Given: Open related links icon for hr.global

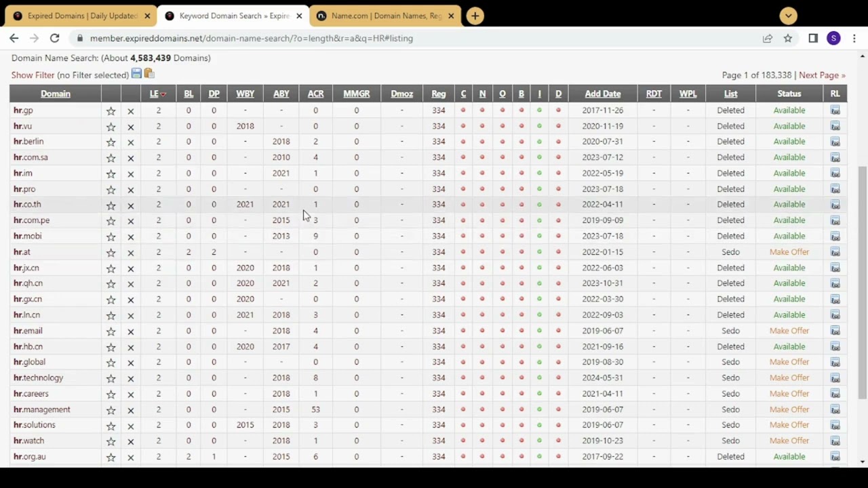Looking at the screenshot, I should click(835, 362).
